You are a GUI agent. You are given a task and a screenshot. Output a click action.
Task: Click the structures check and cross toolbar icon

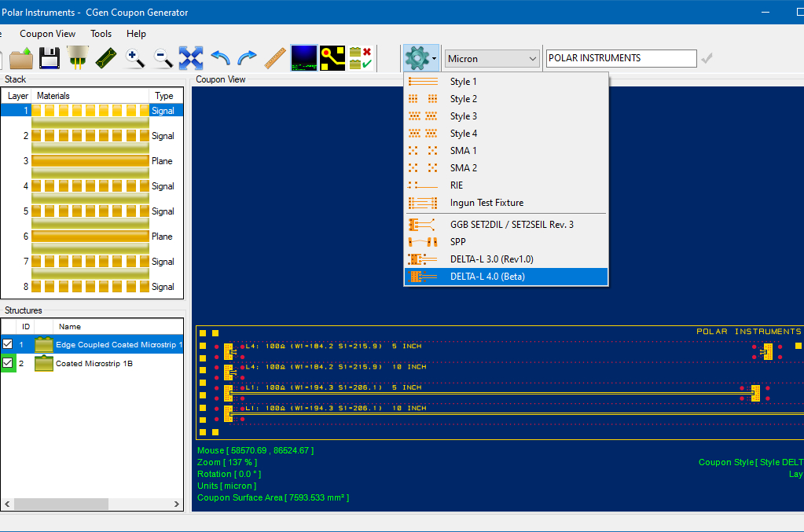[x=361, y=58]
